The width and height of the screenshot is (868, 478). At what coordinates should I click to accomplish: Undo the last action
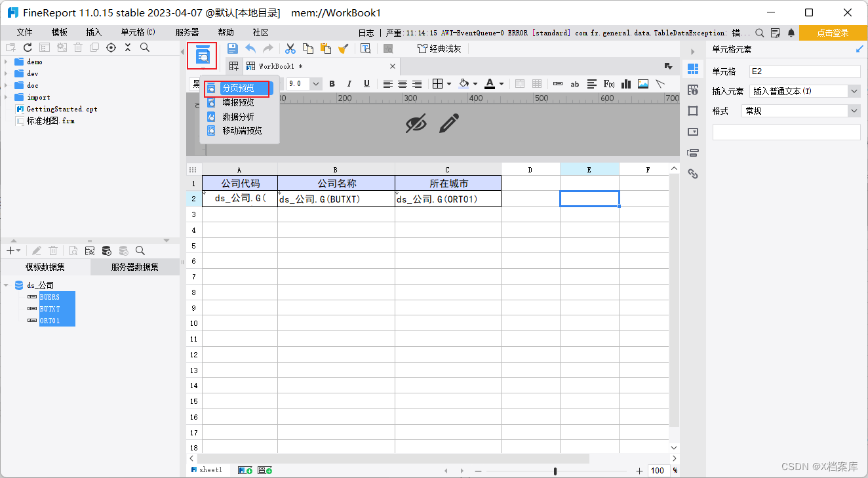tap(250, 48)
